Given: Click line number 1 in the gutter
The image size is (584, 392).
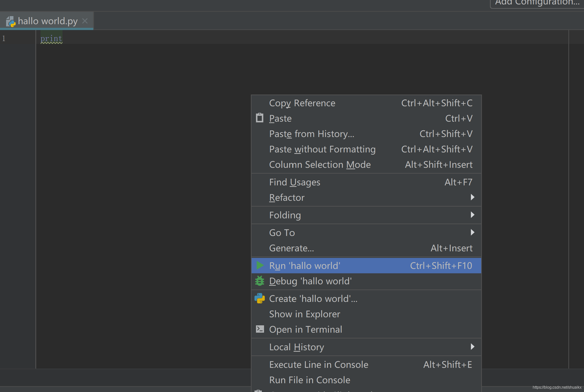Looking at the screenshot, I should tap(4, 38).
